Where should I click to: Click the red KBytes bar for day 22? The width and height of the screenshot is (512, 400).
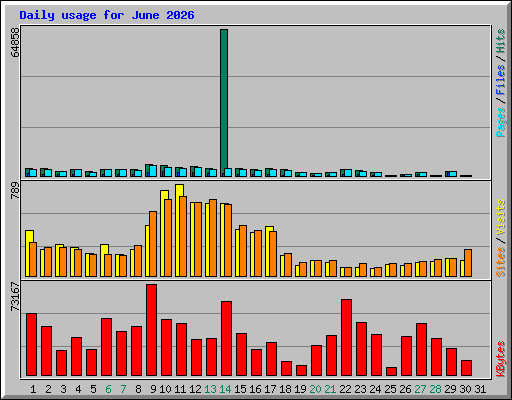(346, 337)
